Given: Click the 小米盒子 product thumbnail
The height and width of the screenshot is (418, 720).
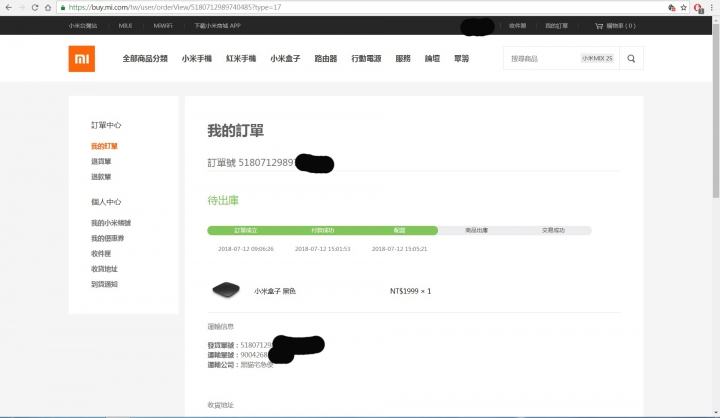Looking at the screenshot, I should click(x=226, y=290).
